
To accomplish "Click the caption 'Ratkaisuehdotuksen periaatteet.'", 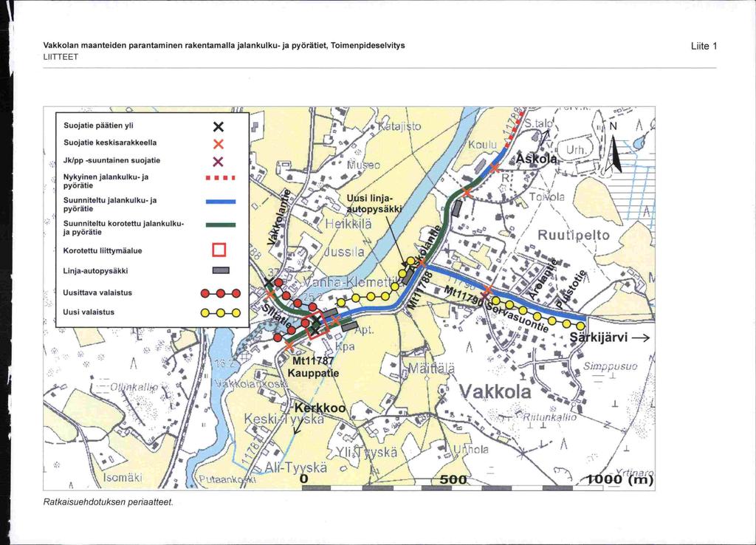I will (109, 502).
